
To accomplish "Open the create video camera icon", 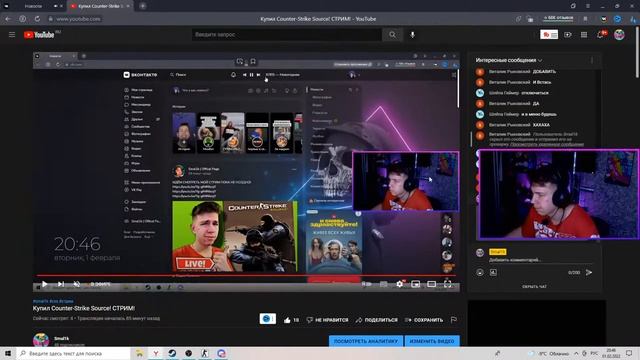I will [x=568, y=35].
